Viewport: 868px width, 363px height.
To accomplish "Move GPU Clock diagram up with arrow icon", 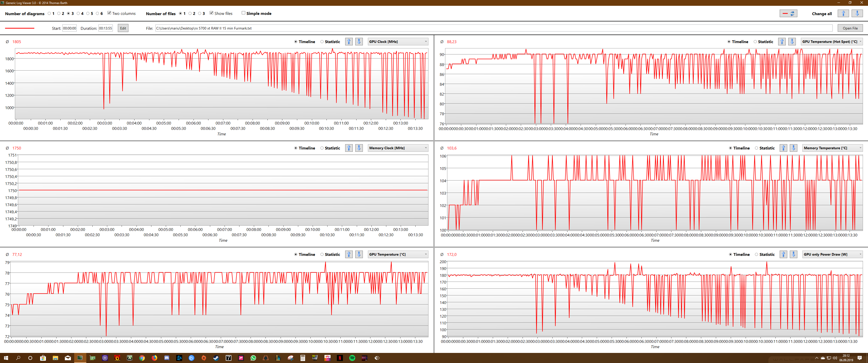I will [x=349, y=42].
